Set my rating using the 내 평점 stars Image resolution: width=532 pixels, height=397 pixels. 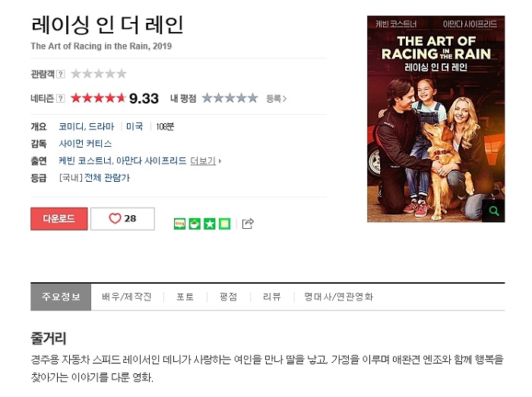pyautogui.click(x=230, y=98)
